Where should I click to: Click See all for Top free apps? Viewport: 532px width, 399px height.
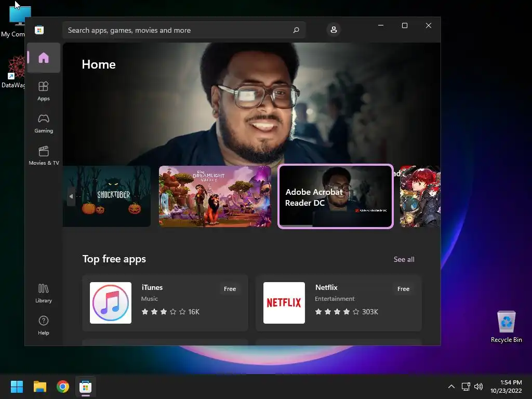[x=404, y=259]
